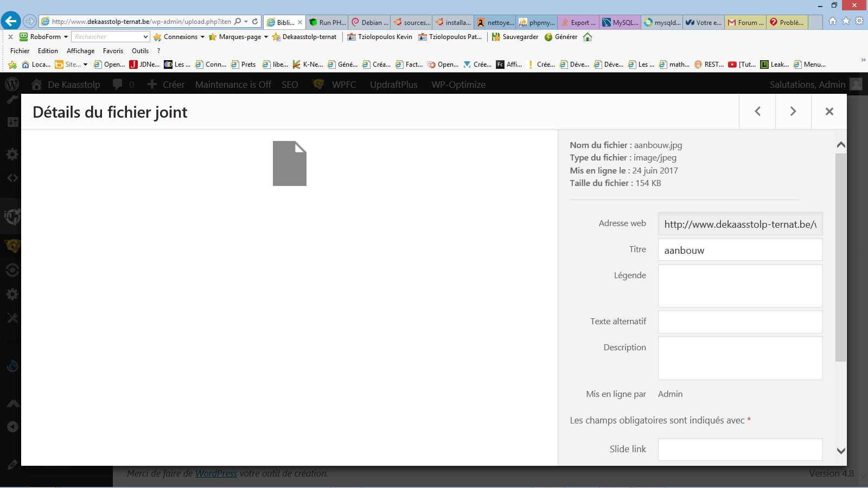Go to next attachment with right chevron
Viewport: 868px width, 488px height.
[x=793, y=111]
